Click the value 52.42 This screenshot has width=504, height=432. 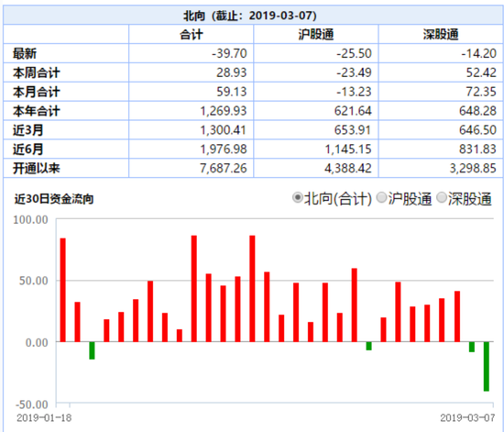click(x=481, y=72)
